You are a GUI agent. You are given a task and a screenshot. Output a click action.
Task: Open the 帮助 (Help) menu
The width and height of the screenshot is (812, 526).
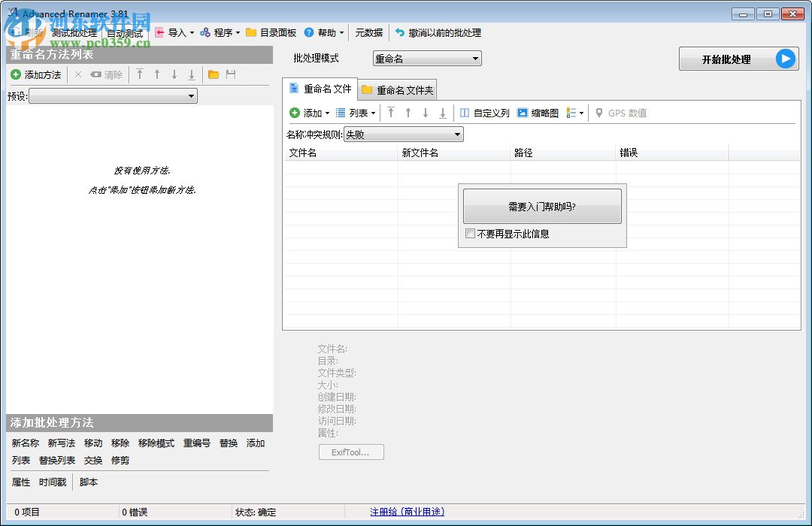(325, 32)
